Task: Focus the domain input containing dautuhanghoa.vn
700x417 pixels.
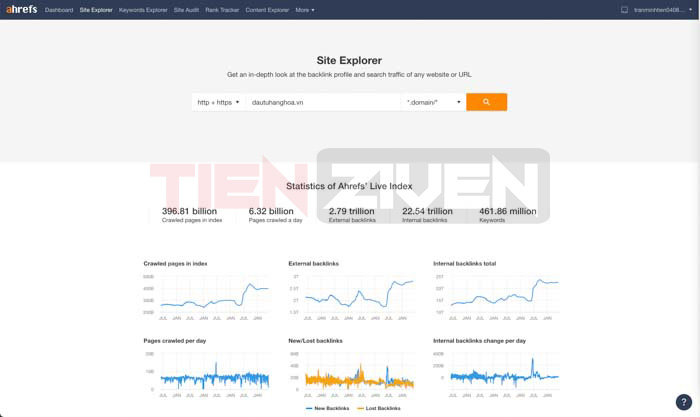Action: pyautogui.click(x=323, y=102)
